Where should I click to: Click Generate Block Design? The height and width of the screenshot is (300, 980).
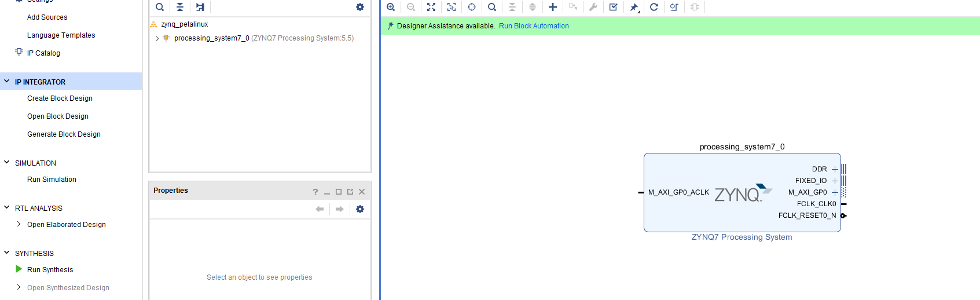(64, 134)
